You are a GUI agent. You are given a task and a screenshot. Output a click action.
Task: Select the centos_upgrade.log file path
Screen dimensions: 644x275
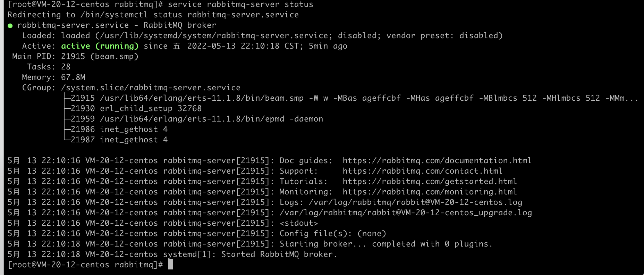406,212
